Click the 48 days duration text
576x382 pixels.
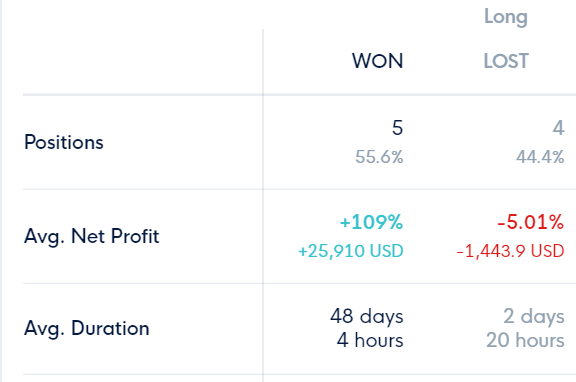[367, 316]
